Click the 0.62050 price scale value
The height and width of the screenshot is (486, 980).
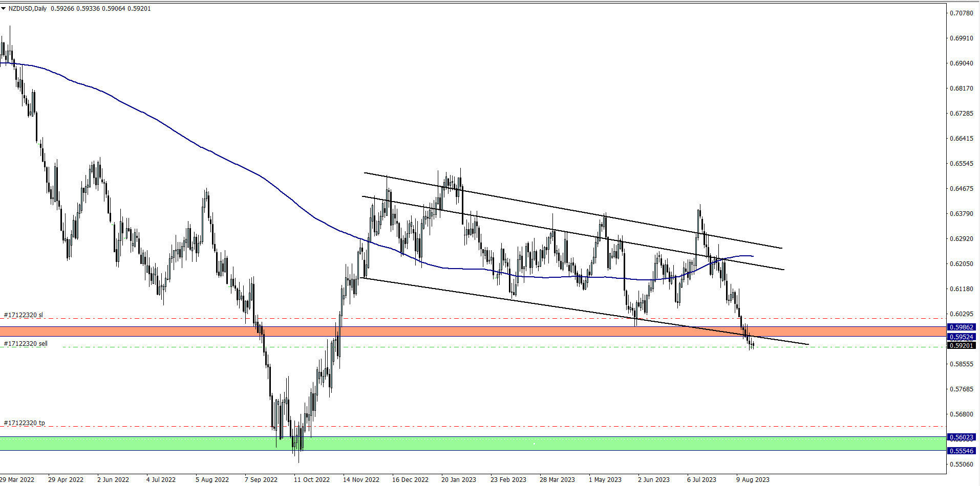coord(961,263)
